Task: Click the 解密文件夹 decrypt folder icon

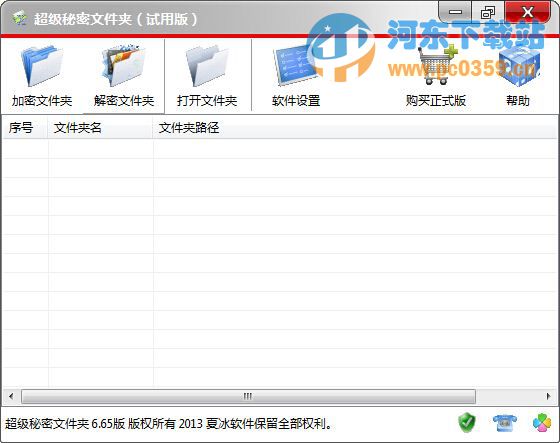Action: [x=124, y=66]
